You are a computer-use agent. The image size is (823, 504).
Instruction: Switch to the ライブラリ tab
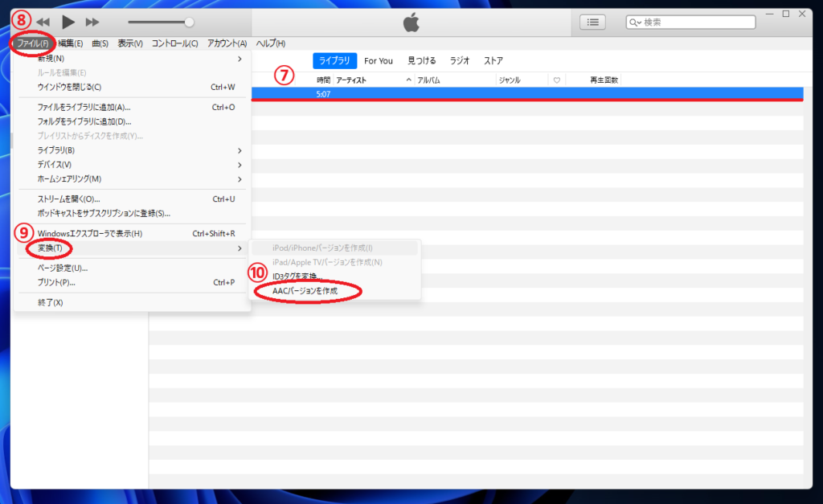[334, 61]
